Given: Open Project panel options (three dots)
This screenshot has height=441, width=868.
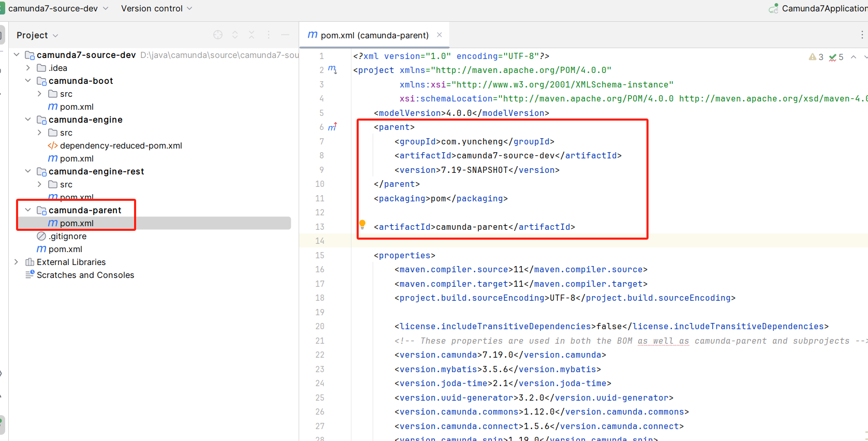Looking at the screenshot, I should (268, 35).
